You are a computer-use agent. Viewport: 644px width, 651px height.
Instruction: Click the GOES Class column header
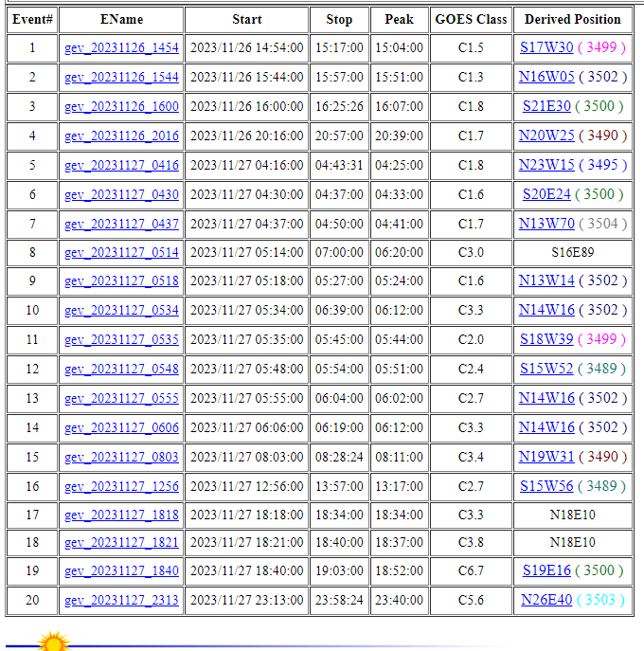pos(471,20)
